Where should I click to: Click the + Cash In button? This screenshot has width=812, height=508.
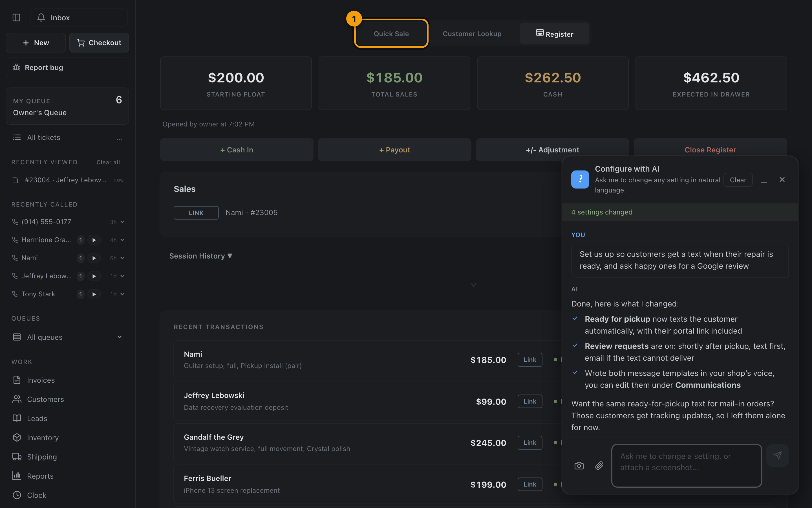point(237,150)
